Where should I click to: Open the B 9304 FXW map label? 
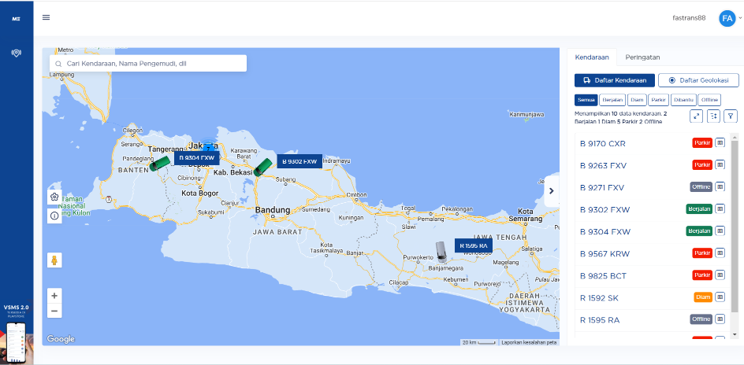coord(196,158)
